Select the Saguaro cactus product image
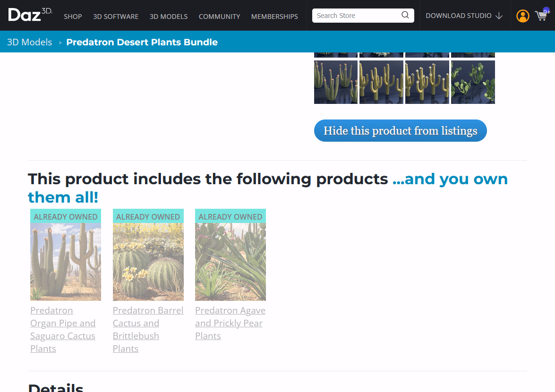Screen dimensions: 555x392 coord(66,262)
